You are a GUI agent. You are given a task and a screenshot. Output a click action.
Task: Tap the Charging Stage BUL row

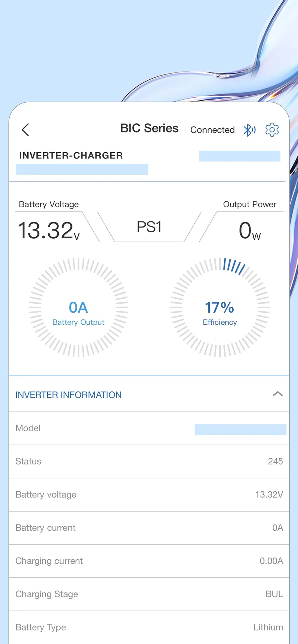tap(149, 594)
